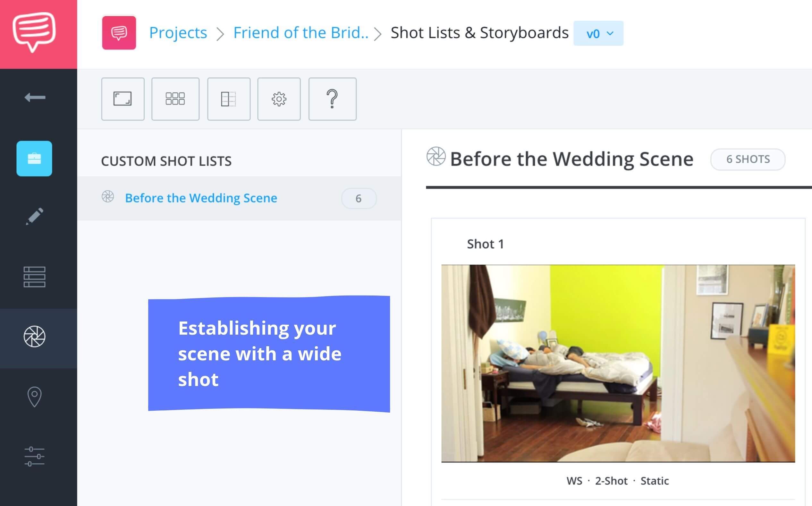Switch to single frame view
This screenshot has height=506, width=812.
coord(123,99)
